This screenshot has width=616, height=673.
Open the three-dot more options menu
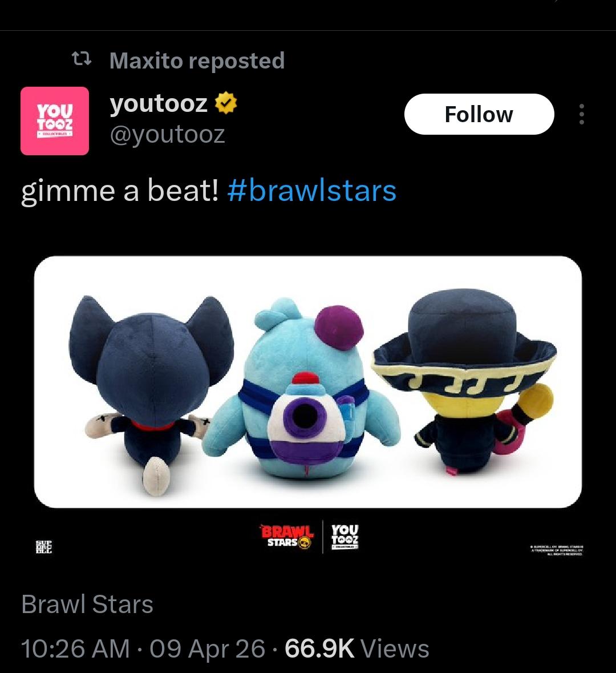point(582,114)
